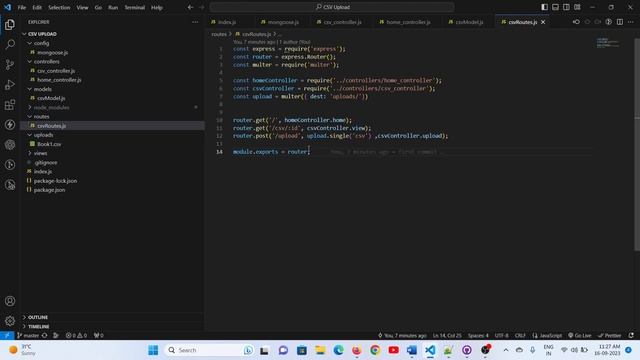Toggle secondary side bar layout icon
Image resolution: width=640 pixels, height=360 pixels.
pos(566,7)
